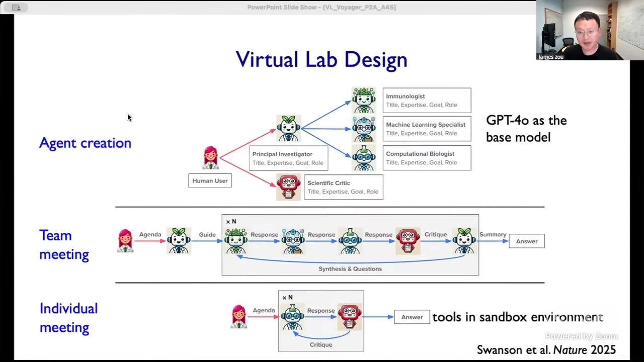Click the '× N' label in the Team meeting box

(231, 221)
